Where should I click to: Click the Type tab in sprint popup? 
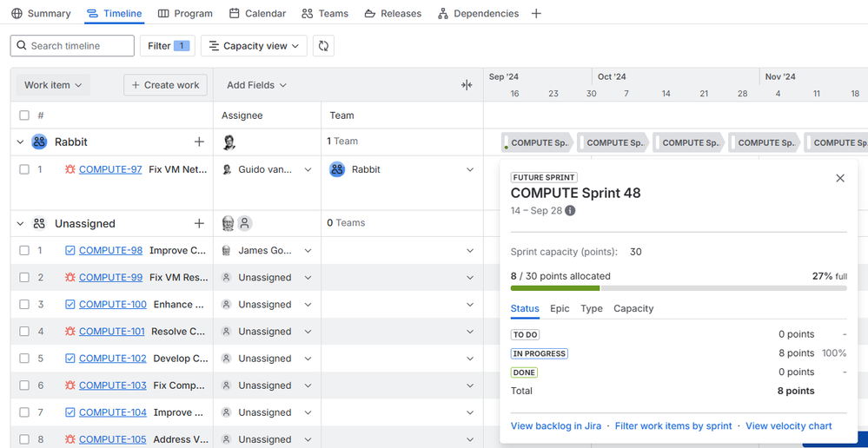(591, 308)
